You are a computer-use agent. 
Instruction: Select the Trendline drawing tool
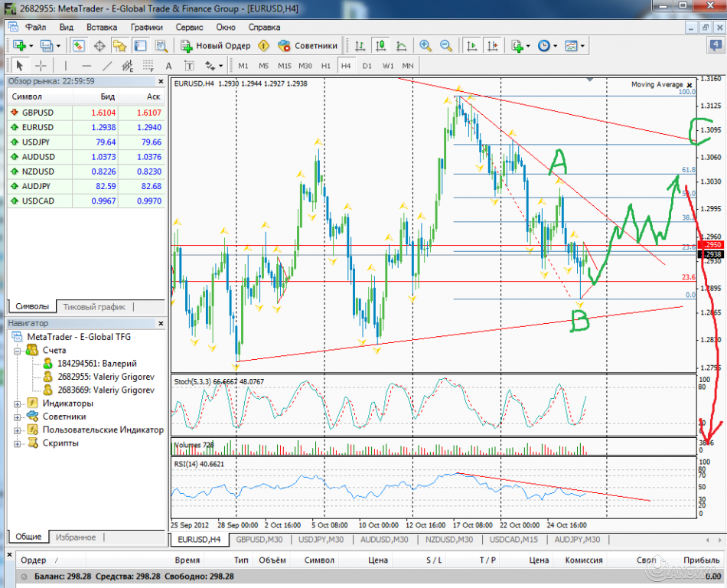tap(107, 65)
